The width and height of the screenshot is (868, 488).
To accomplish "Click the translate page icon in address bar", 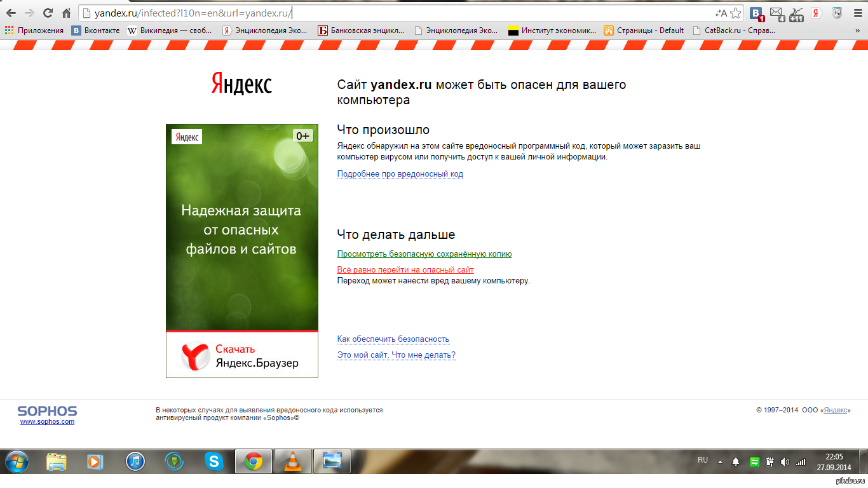I will [721, 13].
